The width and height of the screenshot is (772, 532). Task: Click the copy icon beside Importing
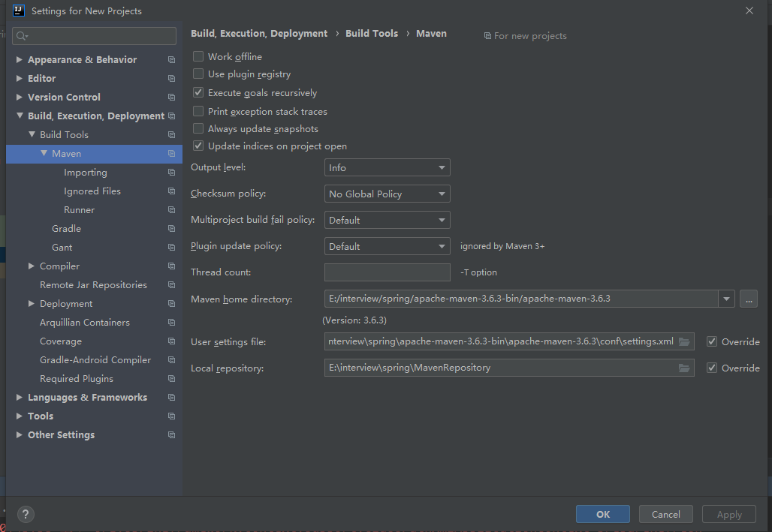[x=171, y=173]
